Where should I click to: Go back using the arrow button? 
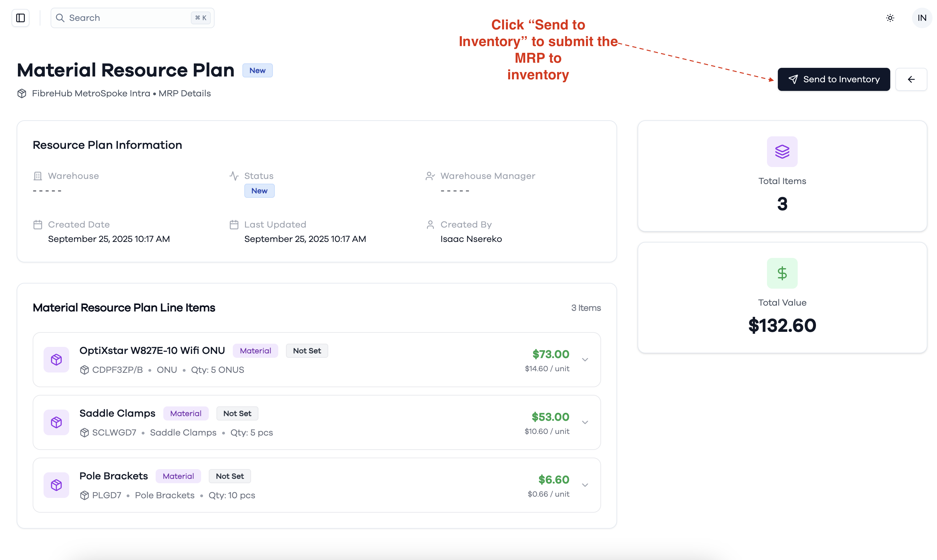coord(911,79)
